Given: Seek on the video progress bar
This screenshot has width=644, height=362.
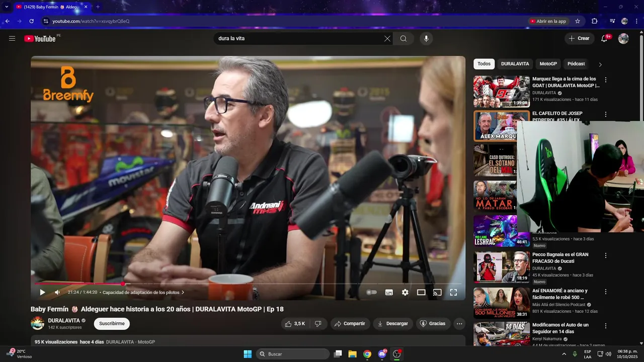Looking at the screenshot, I should point(248,284).
